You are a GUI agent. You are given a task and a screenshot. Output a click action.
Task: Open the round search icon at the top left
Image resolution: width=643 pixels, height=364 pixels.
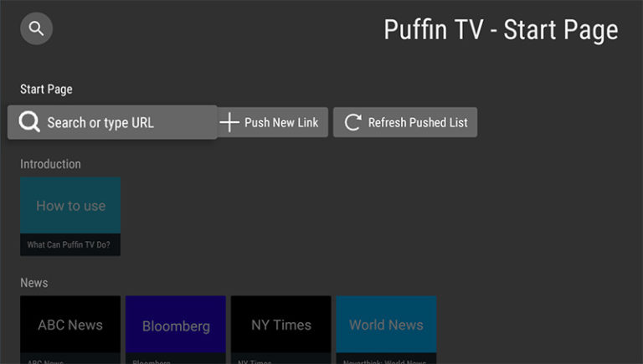37,28
